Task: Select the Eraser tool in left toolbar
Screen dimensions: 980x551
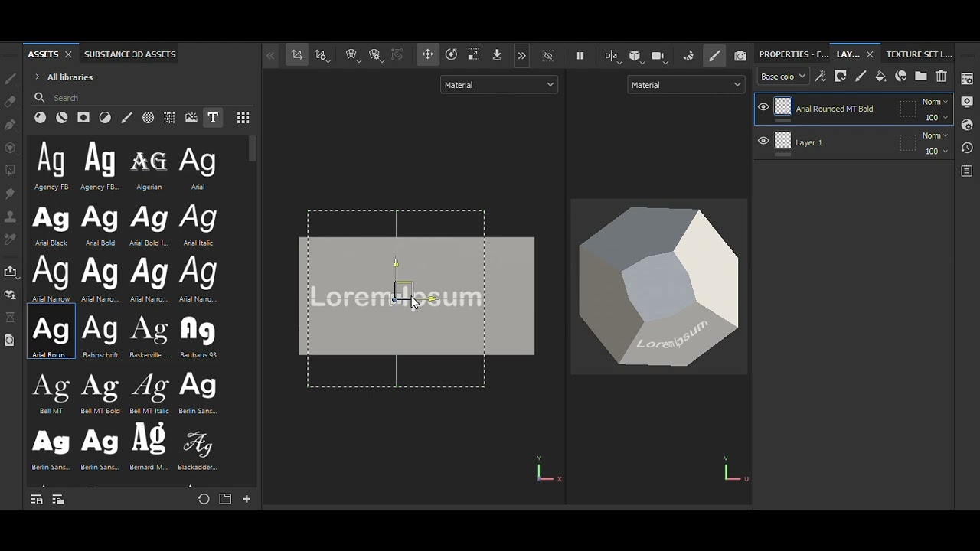Action: pyautogui.click(x=10, y=102)
